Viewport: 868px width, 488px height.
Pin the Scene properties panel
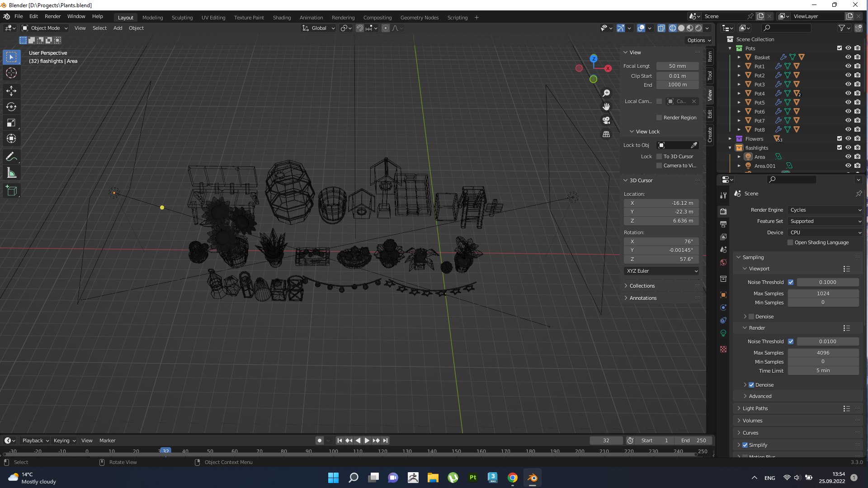tap(859, 194)
